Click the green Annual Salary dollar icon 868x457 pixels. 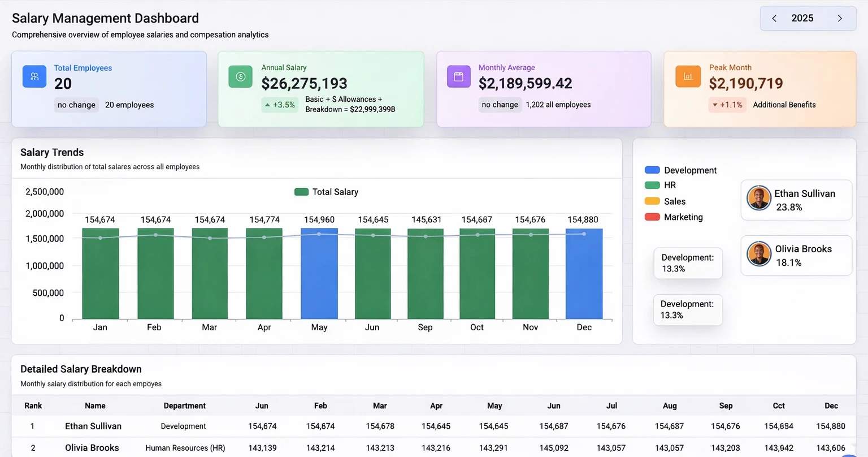pyautogui.click(x=241, y=76)
